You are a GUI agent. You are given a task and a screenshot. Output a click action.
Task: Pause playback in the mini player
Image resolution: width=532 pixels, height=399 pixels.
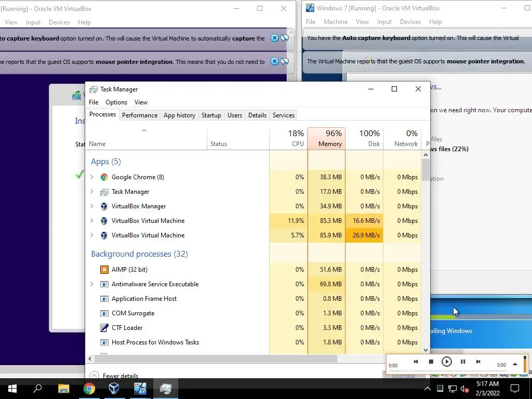tap(463, 362)
